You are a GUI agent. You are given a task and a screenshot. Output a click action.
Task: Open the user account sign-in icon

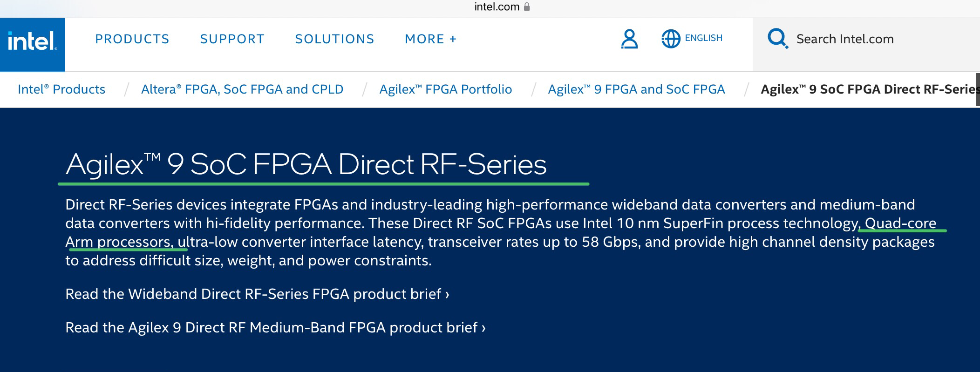(x=629, y=39)
